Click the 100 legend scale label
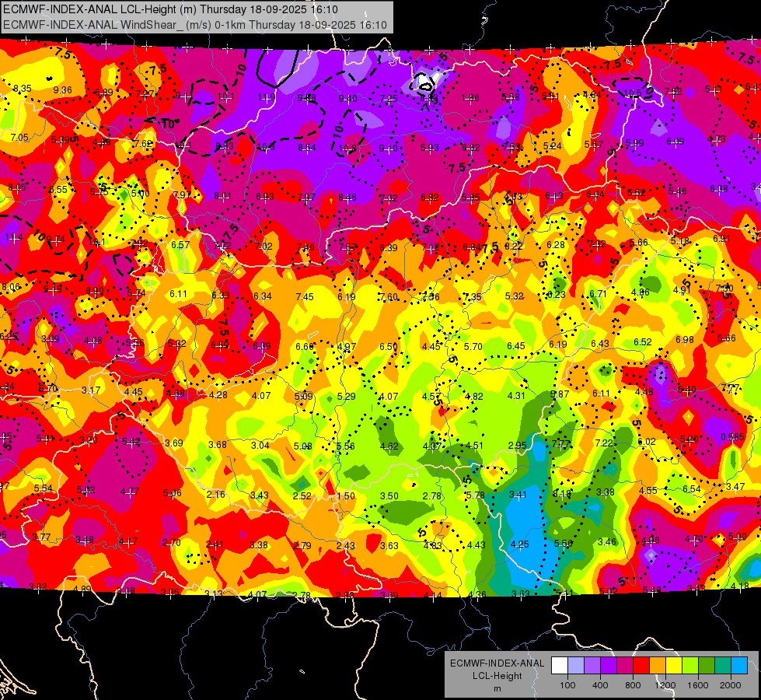Image resolution: width=761 pixels, height=700 pixels. tap(567, 685)
